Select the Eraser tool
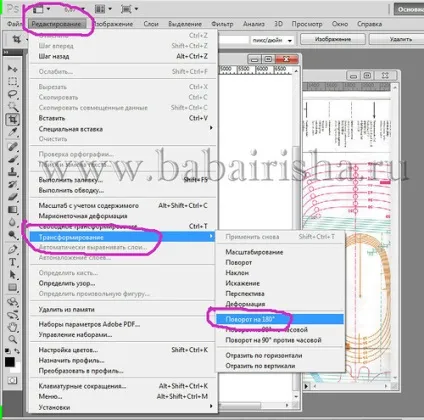The image size is (424, 420). [x=13, y=197]
